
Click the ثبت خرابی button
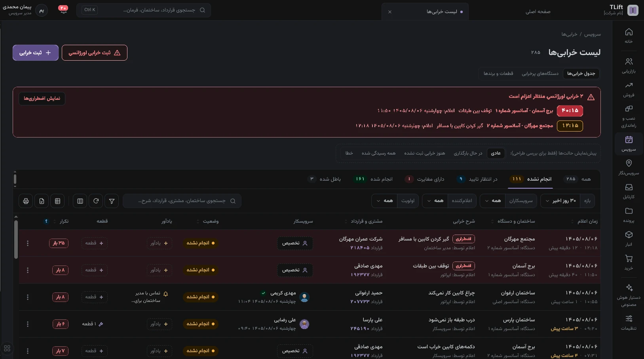pos(36,53)
